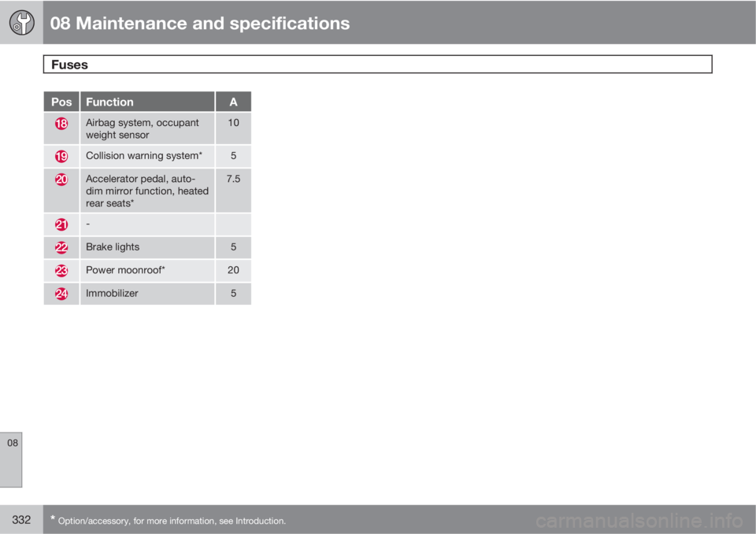The height and width of the screenshot is (534, 756).
Task: Select the red fuse position 22 badge
Action: pos(61,247)
